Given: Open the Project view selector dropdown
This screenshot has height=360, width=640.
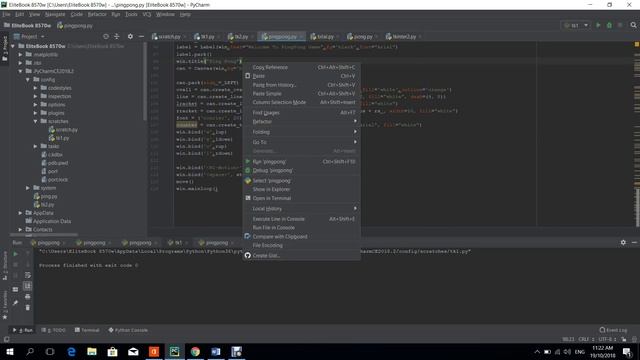Looking at the screenshot, I should (x=29, y=36).
